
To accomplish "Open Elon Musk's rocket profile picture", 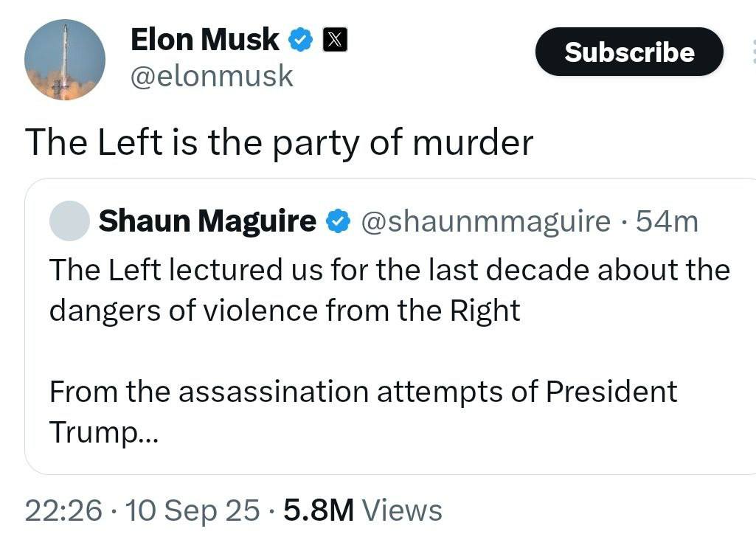I will [65, 60].
